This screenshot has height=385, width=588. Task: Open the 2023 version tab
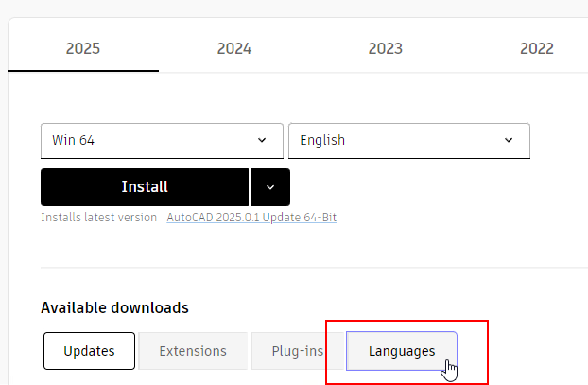pyautogui.click(x=385, y=48)
